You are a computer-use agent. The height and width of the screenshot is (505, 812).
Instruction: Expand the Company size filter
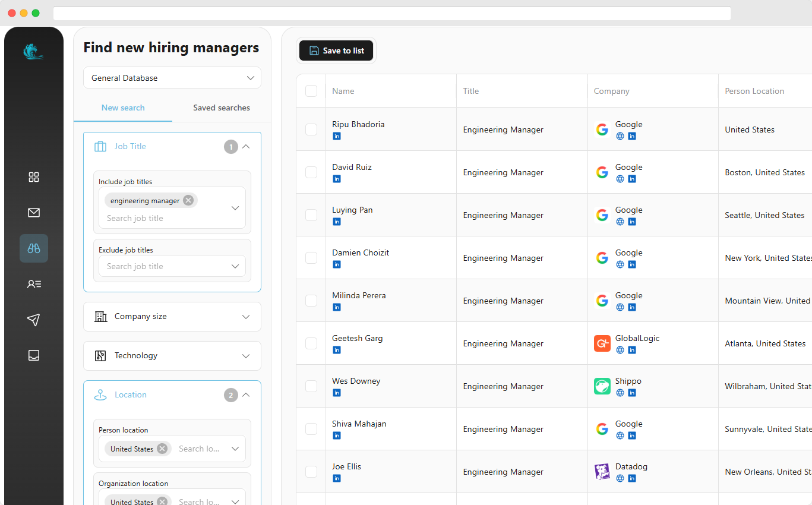(172, 317)
